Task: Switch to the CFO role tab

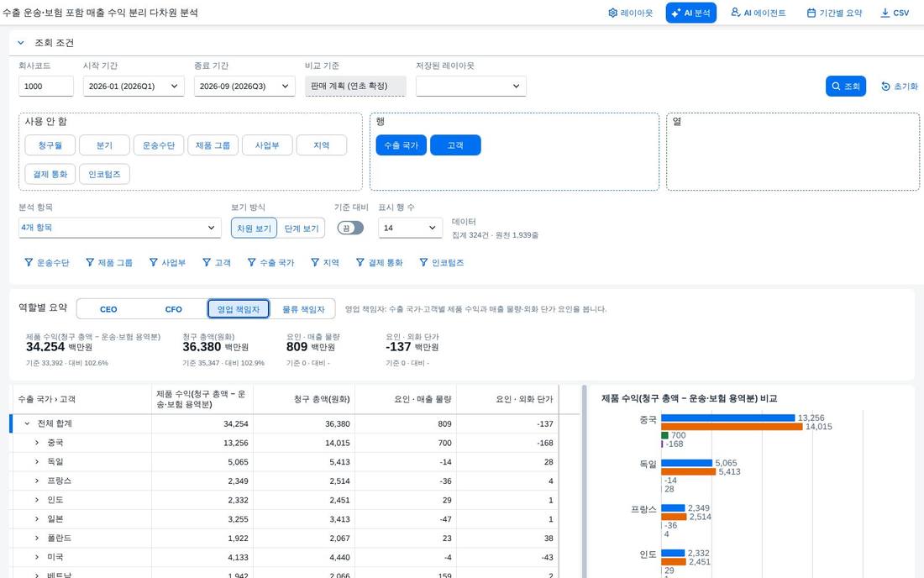Action: click(173, 309)
